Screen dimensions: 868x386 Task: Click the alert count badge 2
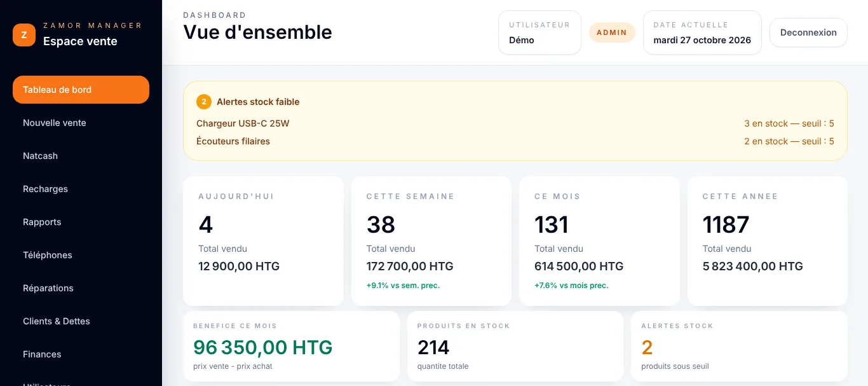click(204, 102)
